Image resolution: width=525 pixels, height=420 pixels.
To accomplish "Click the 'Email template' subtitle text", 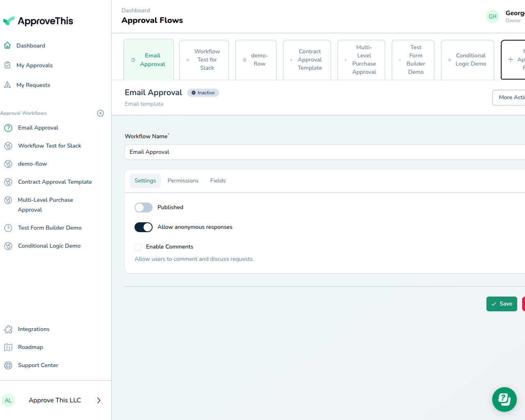I will (x=144, y=104).
